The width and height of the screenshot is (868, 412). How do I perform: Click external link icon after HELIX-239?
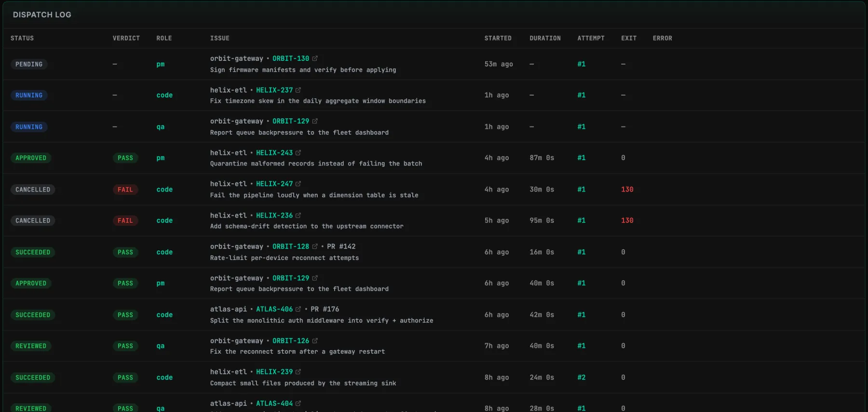(x=298, y=372)
